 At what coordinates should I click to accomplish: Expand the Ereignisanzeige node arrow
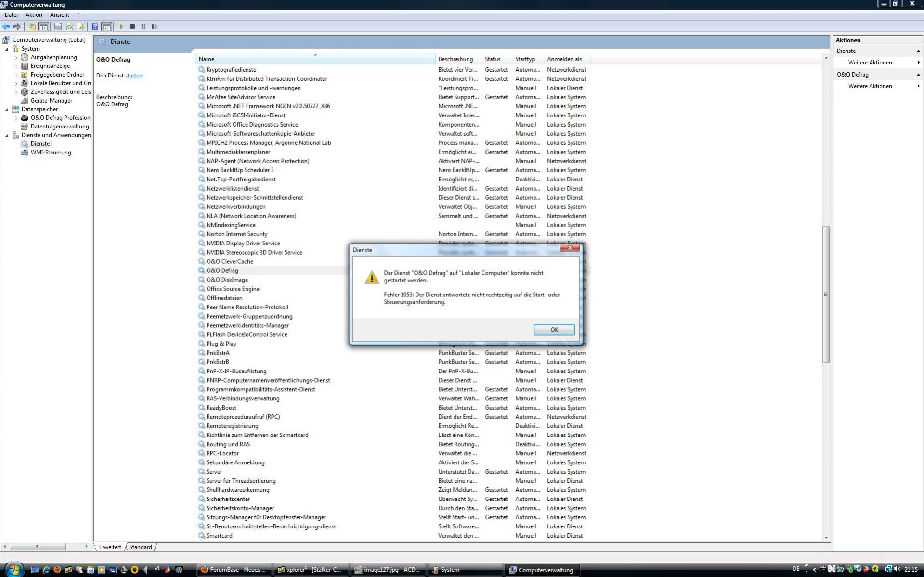point(16,66)
